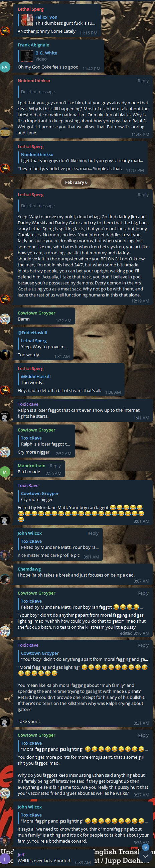
Task: Open Mandrothain's green M avatar
Action: pos(5,472)
